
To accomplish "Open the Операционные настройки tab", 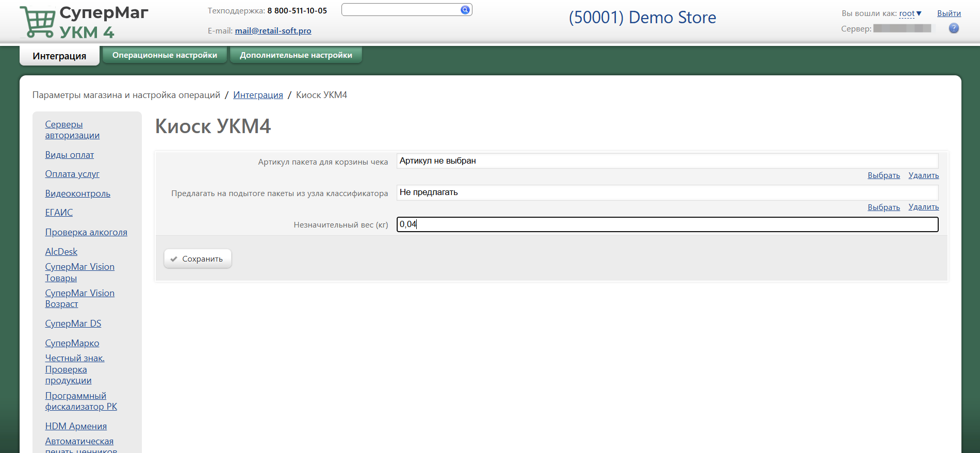I will (165, 55).
